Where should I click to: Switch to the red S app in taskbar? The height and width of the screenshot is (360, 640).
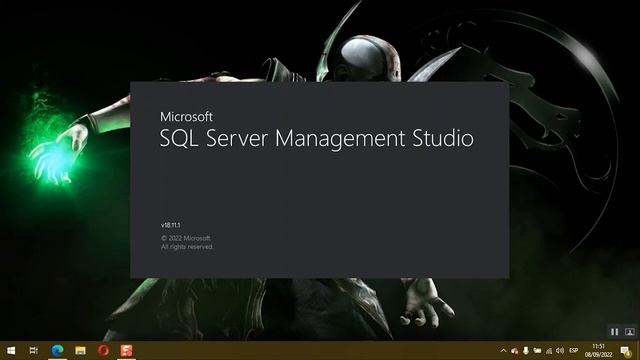coord(127,350)
